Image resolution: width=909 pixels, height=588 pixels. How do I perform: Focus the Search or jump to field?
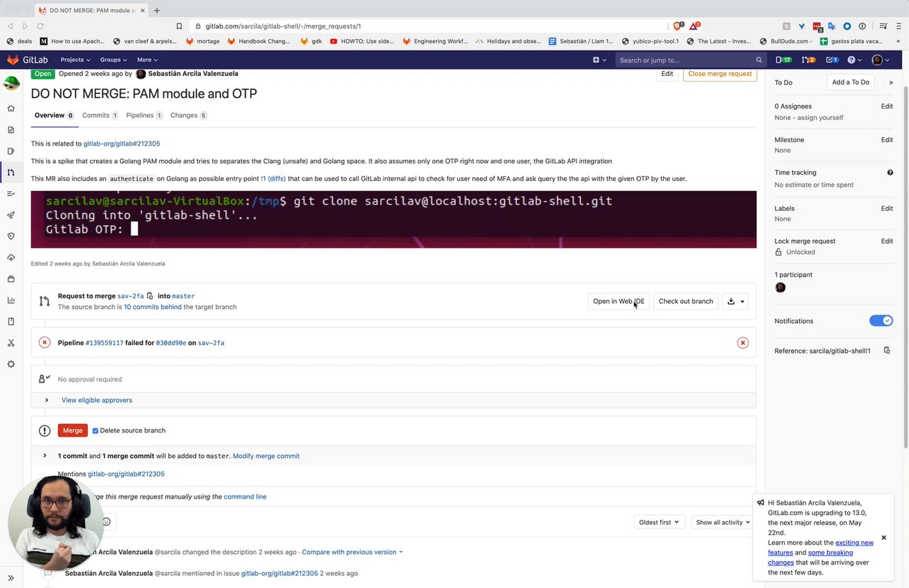click(690, 60)
